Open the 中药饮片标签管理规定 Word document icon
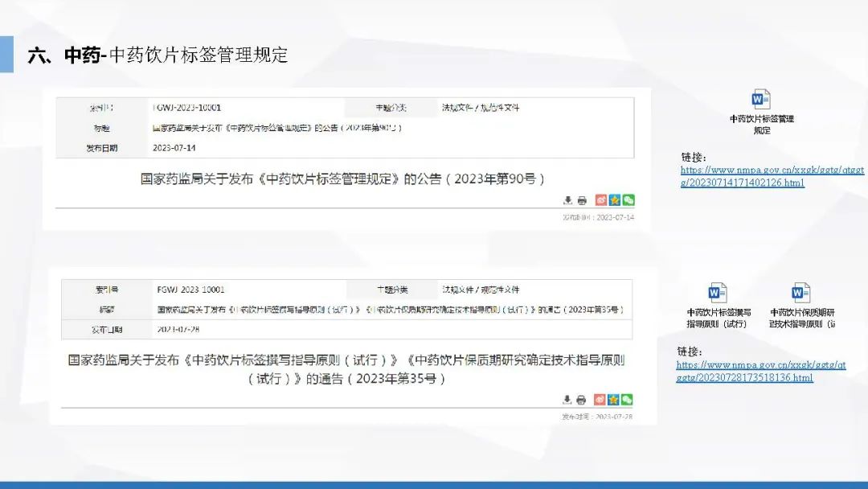This screenshot has width=868, height=489. 761,100
